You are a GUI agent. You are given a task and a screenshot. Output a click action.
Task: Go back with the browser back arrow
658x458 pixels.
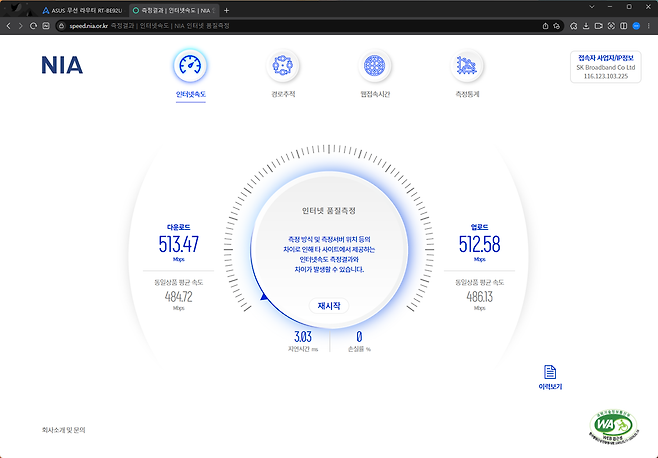tap(9, 25)
